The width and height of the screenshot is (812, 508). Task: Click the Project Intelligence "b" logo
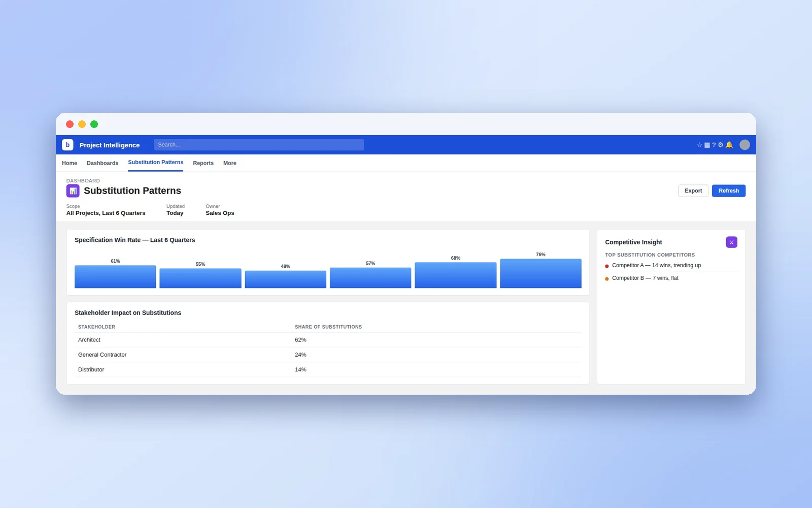[x=67, y=145]
